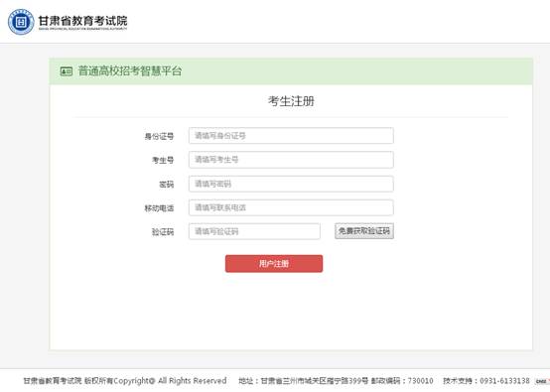The height and width of the screenshot is (392, 550).
Task: Click the 密码 label
Action: point(167,184)
